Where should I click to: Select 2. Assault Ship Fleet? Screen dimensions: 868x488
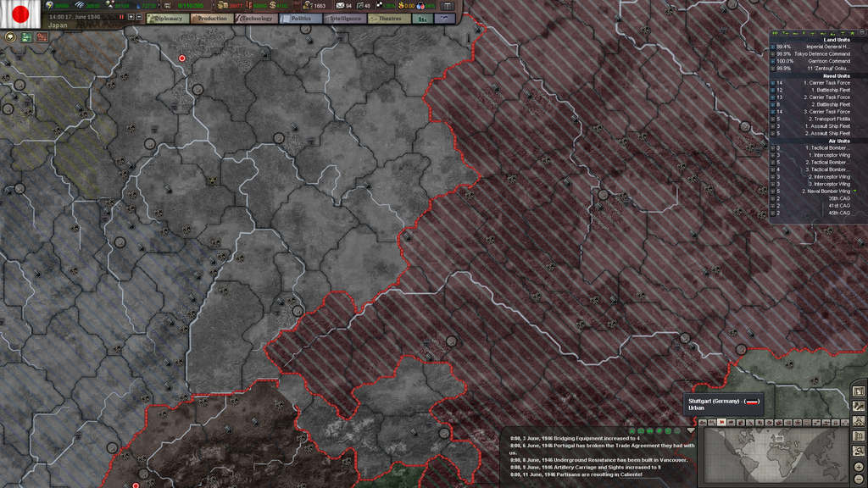pos(829,133)
